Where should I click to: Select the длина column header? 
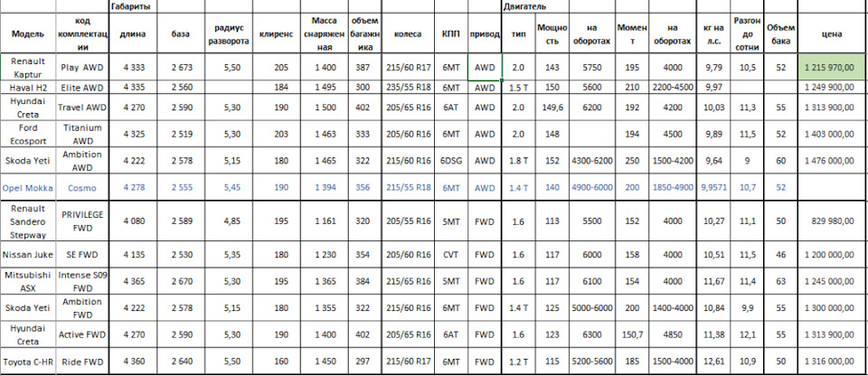point(133,33)
